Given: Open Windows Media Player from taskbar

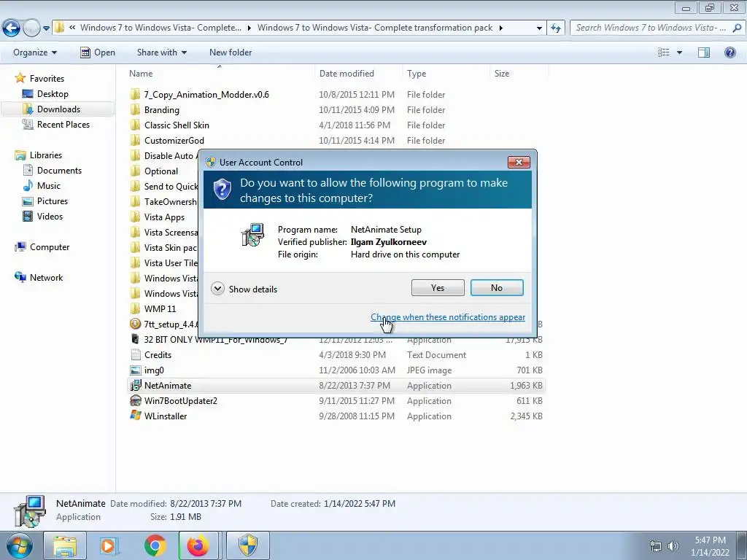Looking at the screenshot, I should pos(109,545).
